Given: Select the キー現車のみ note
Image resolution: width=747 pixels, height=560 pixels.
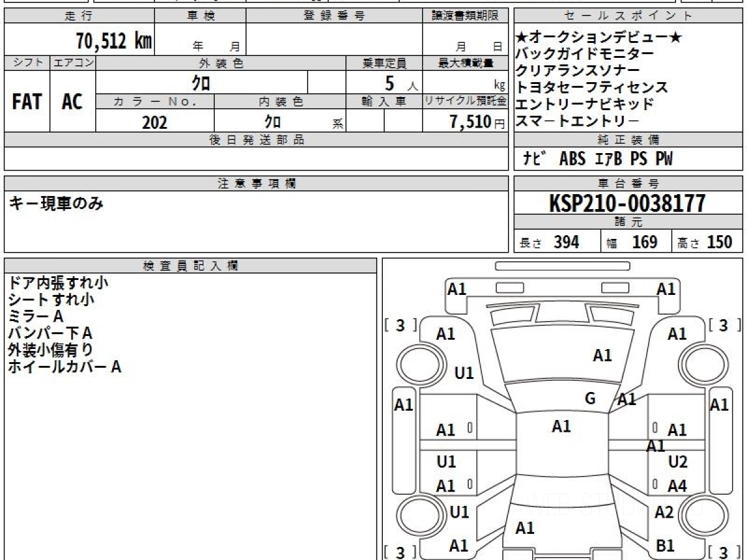Looking at the screenshot, I should [x=55, y=203].
